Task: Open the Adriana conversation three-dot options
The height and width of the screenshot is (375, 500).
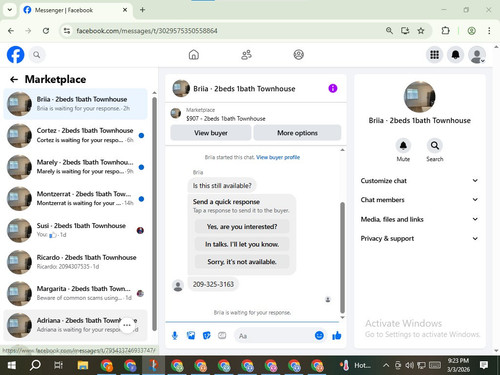Action: coord(127,325)
